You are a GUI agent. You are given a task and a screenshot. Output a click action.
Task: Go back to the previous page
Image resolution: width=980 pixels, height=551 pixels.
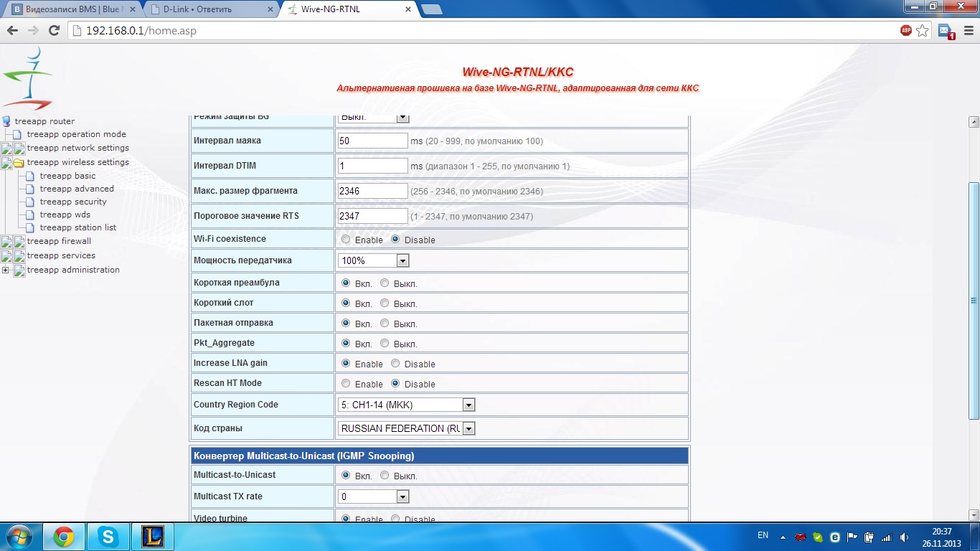[12, 31]
